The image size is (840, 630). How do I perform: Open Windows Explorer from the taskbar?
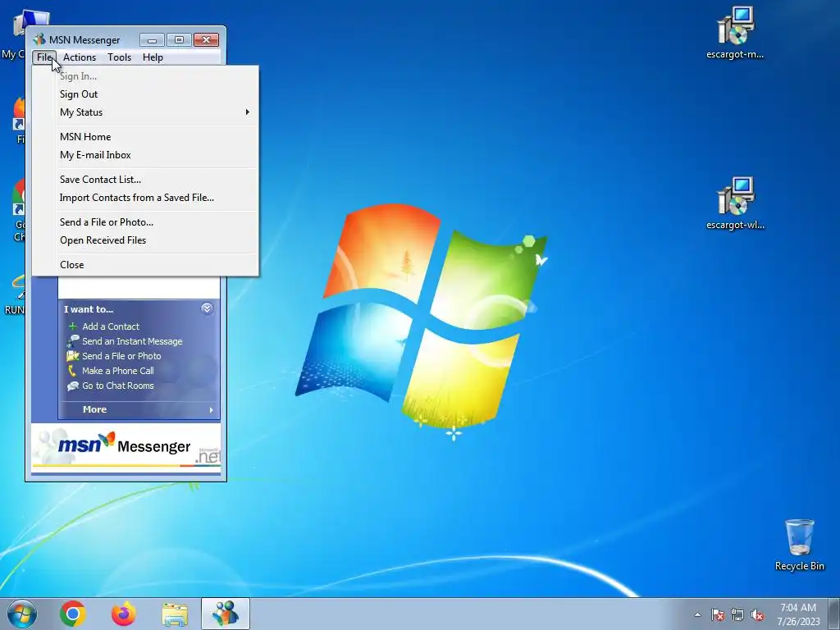(x=175, y=614)
